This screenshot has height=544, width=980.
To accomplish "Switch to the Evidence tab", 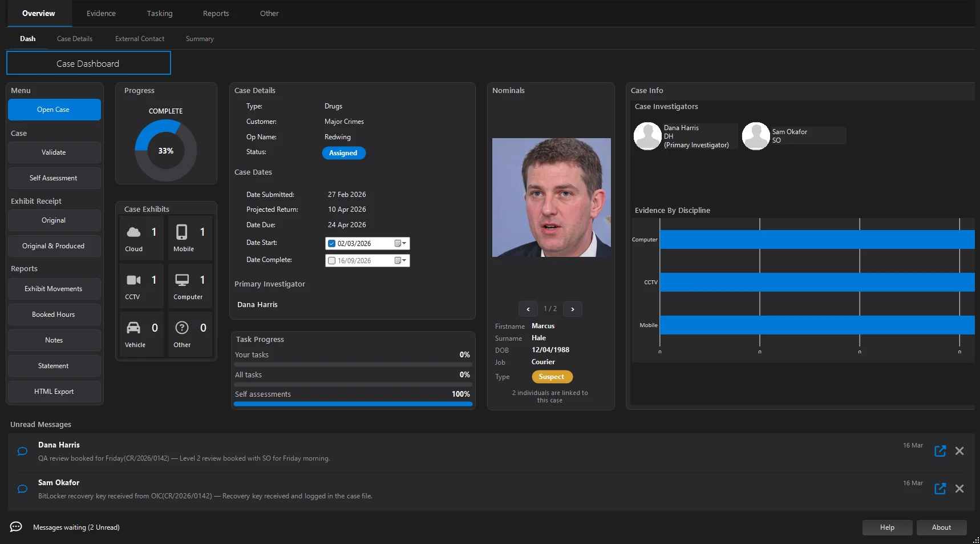I will [x=101, y=13].
